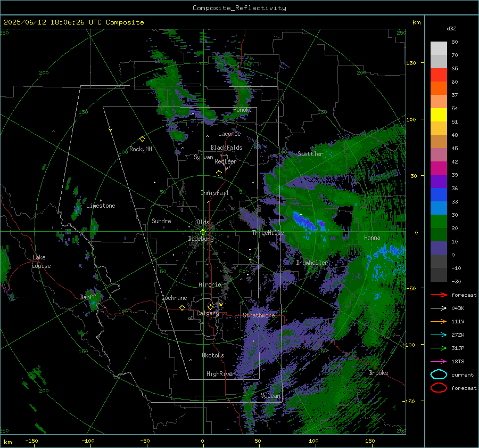Select gold 48–51 dBZ swatch
This screenshot has width=479, height=448.
pos(439,128)
